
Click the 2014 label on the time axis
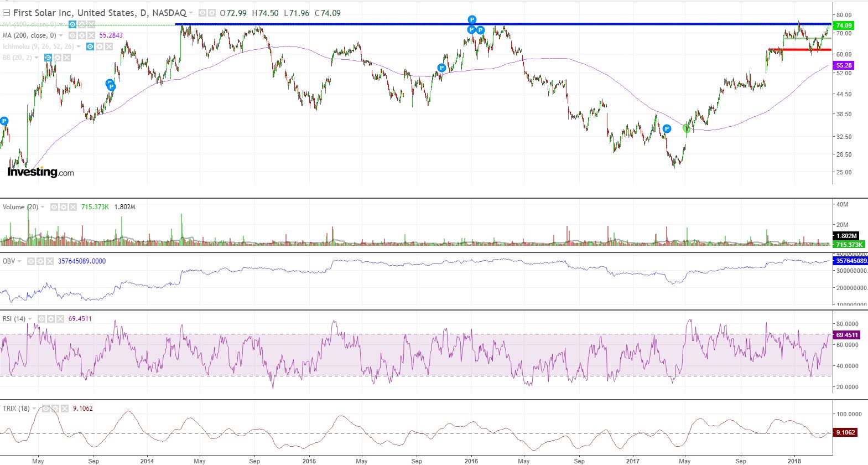[147, 461]
